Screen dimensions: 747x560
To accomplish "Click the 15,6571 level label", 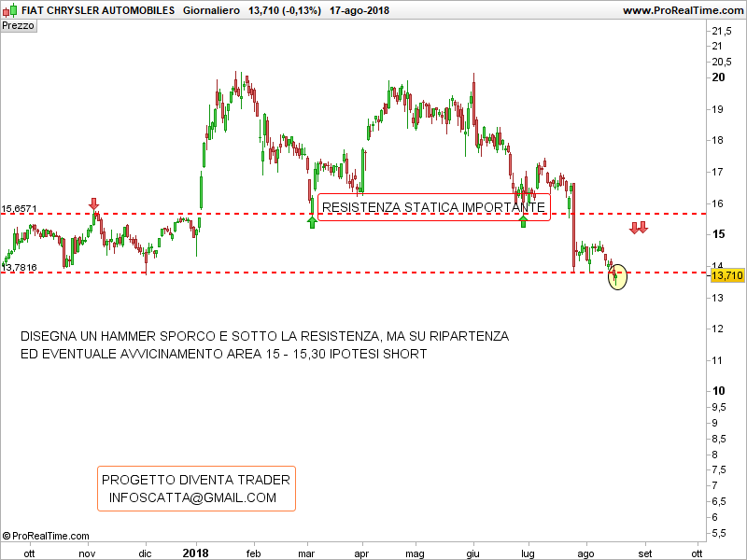I will (x=19, y=208).
